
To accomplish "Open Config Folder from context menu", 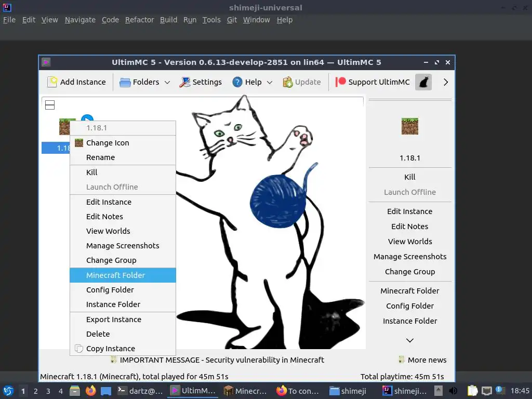I will tap(123, 290).
